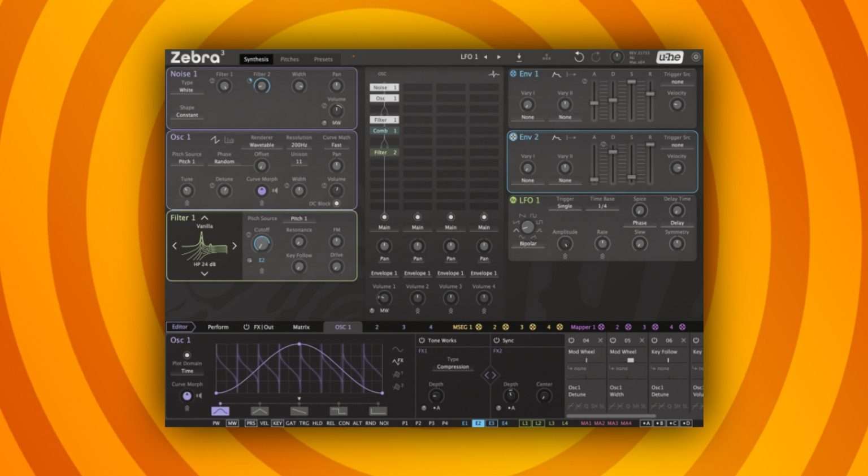Viewport: 868px width, 476px height.
Task: Open the Matrix tab in the lower bar
Action: [x=301, y=327]
